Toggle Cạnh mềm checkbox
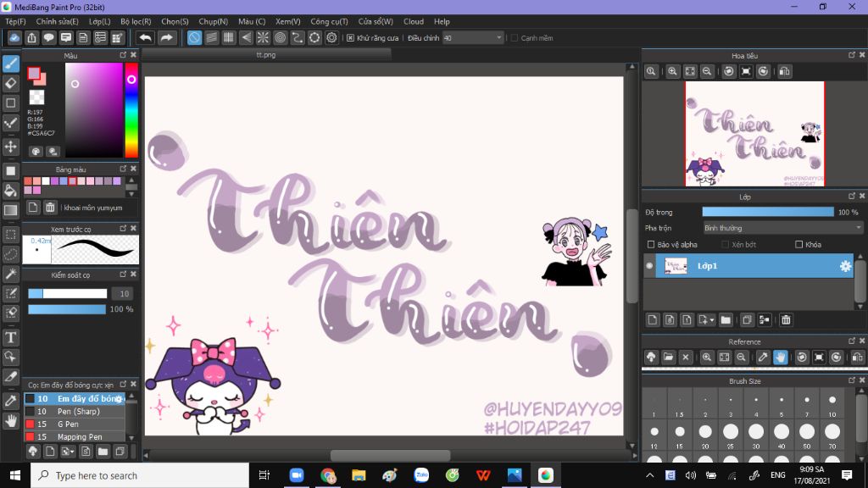The image size is (868, 488). click(x=515, y=37)
